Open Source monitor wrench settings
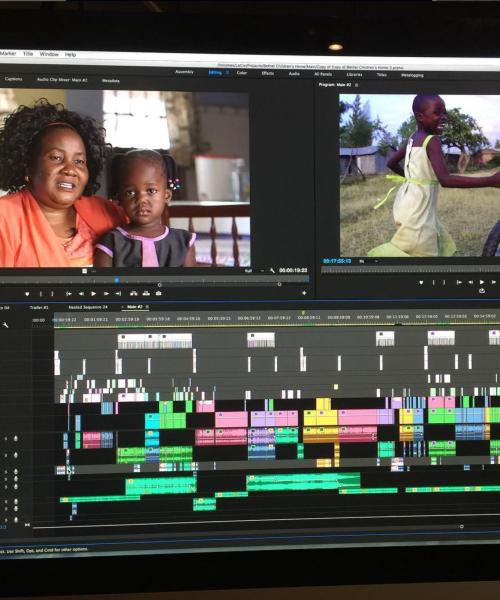 point(272,271)
